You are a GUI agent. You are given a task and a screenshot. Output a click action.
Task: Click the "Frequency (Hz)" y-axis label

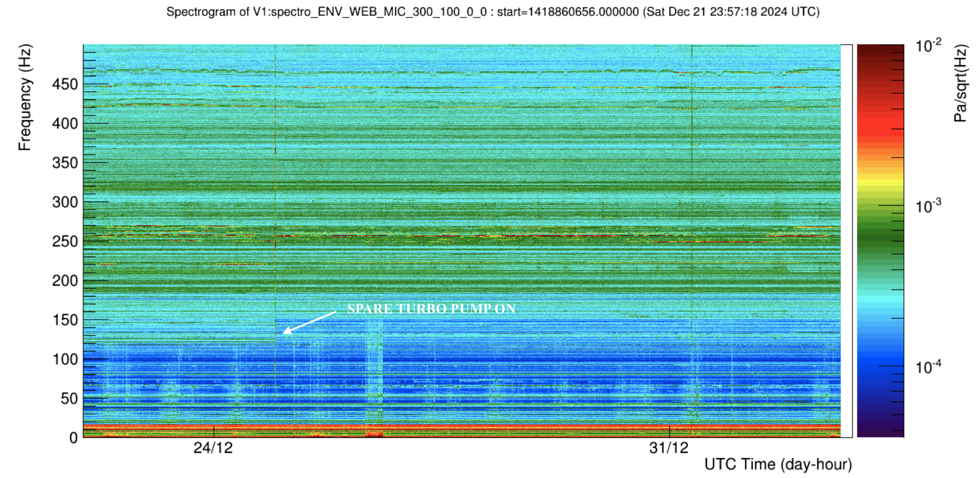coord(25,98)
